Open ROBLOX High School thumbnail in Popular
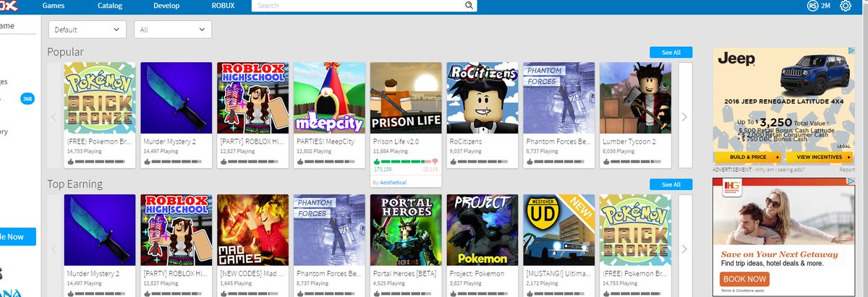Screen dimensions: 868x297 [253, 98]
